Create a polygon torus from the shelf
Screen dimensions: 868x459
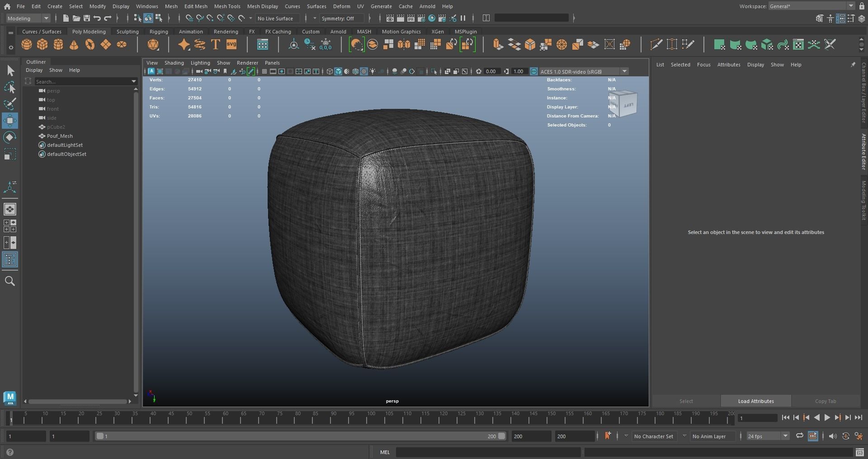90,44
